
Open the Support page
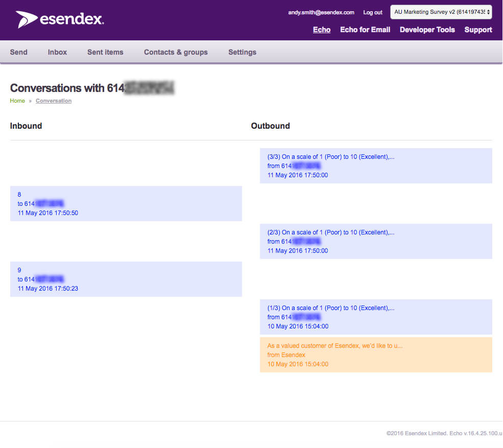click(x=478, y=30)
